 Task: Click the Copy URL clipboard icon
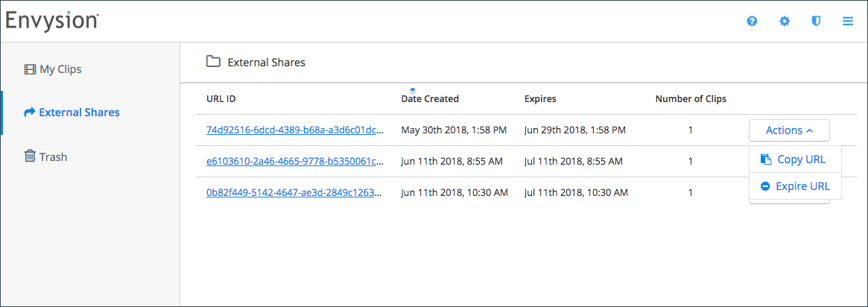766,160
